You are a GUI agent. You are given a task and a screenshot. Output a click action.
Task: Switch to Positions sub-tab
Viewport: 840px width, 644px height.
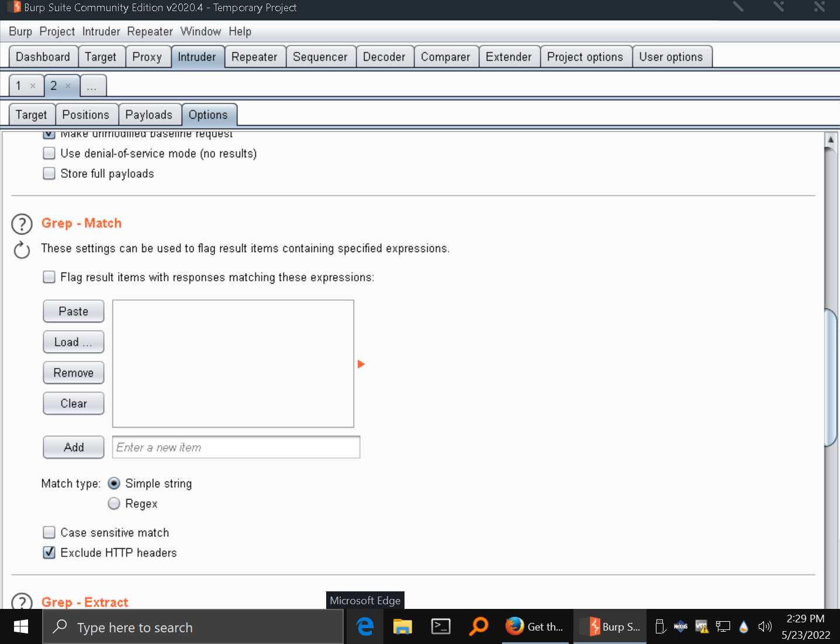pos(86,115)
